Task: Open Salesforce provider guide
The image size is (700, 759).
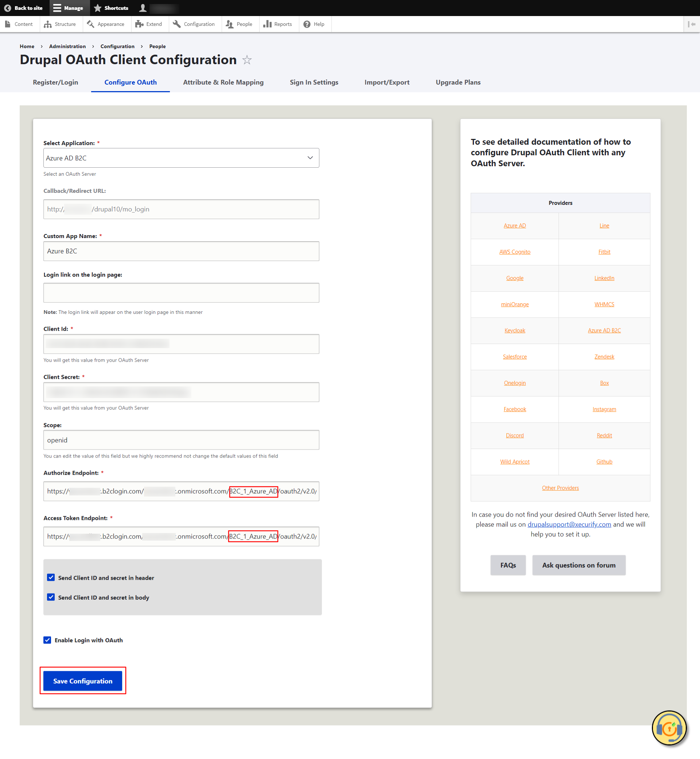Action: [x=515, y=357]
